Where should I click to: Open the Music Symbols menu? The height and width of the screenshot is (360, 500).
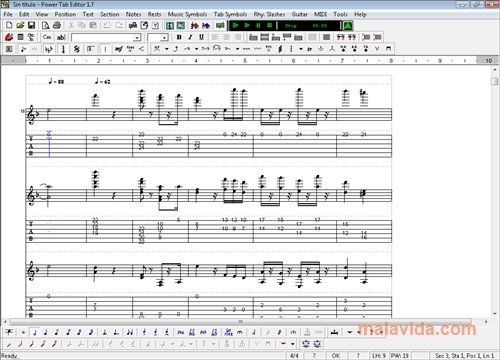click(187, 14)
